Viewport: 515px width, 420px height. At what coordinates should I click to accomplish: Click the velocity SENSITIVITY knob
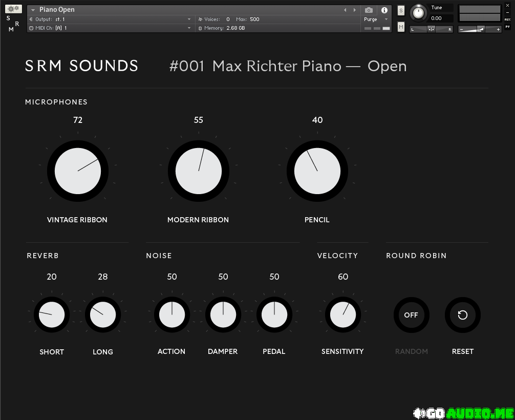(343, 315)
